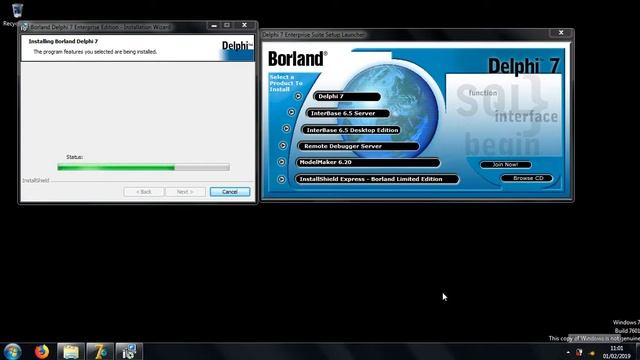Click the Join Now! button
Screen dimensions: 640x360
(505, 164)
